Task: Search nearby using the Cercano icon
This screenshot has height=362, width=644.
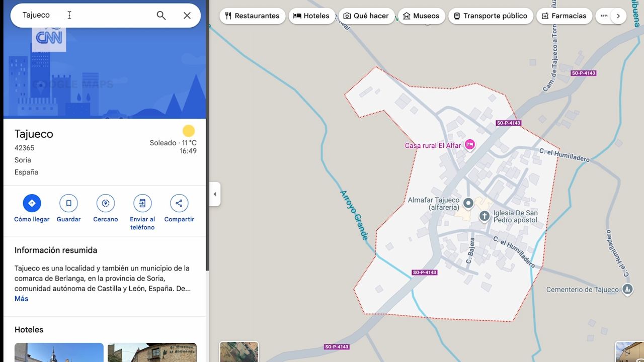Action: (106, 203)
